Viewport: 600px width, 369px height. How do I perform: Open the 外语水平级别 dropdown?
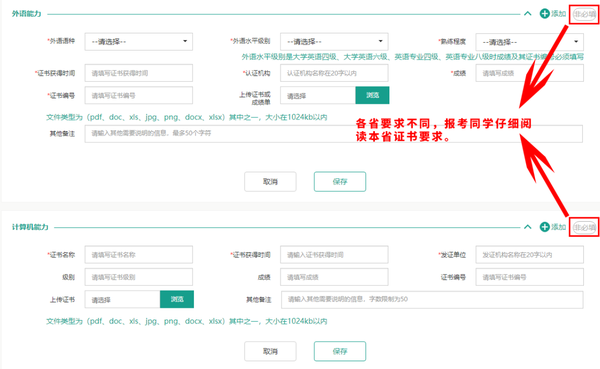pyautogui.click(x=334, y=42)
